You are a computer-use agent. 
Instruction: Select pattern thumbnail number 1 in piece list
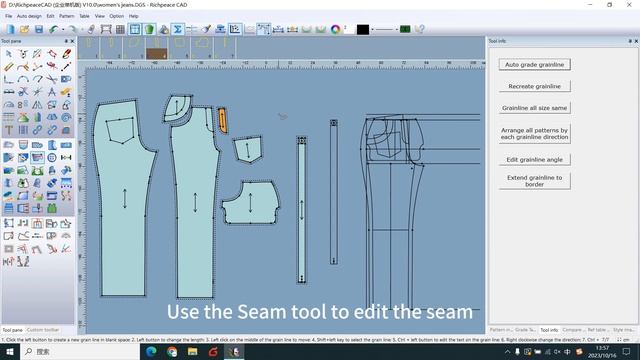tap(89, 49)
